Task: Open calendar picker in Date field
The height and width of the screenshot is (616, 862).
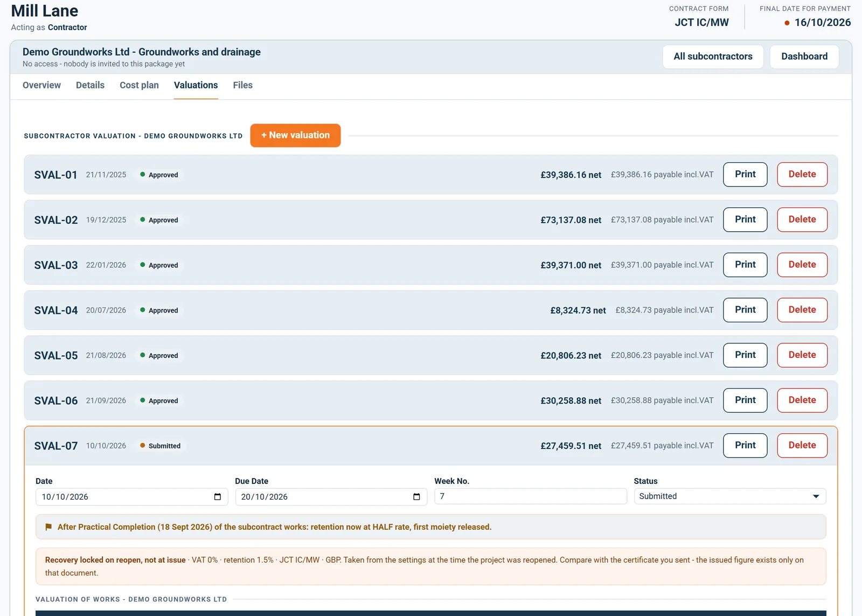Action: click(218, 497)
